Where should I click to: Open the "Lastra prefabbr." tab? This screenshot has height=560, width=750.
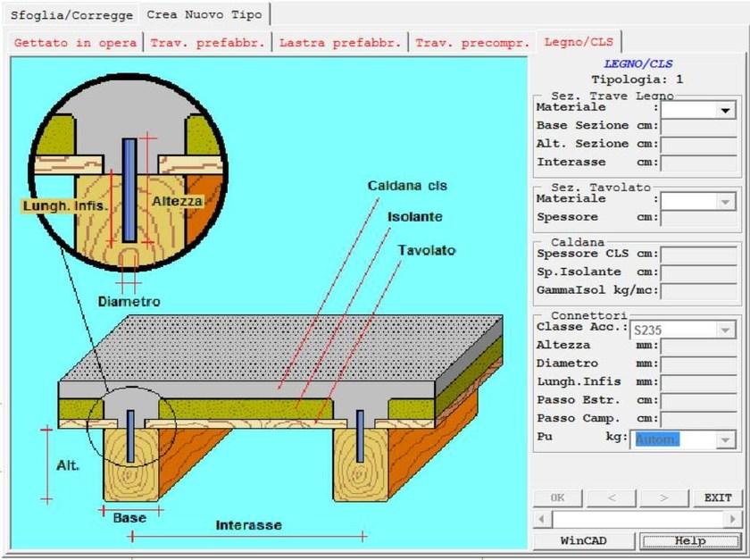(x=339, y=41)
